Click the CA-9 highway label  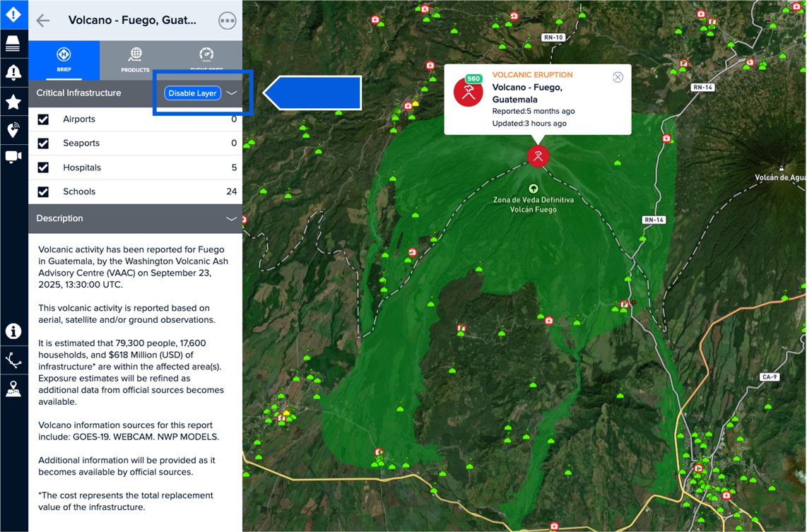pyautogui.click(x=770, y=377)
